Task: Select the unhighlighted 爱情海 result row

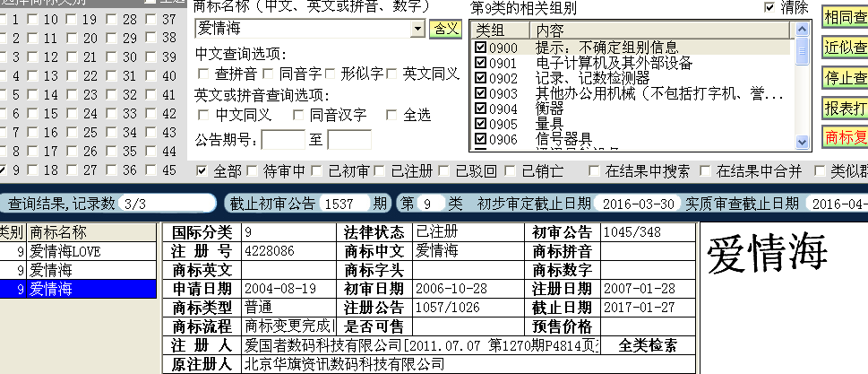Action: [78, 270]
